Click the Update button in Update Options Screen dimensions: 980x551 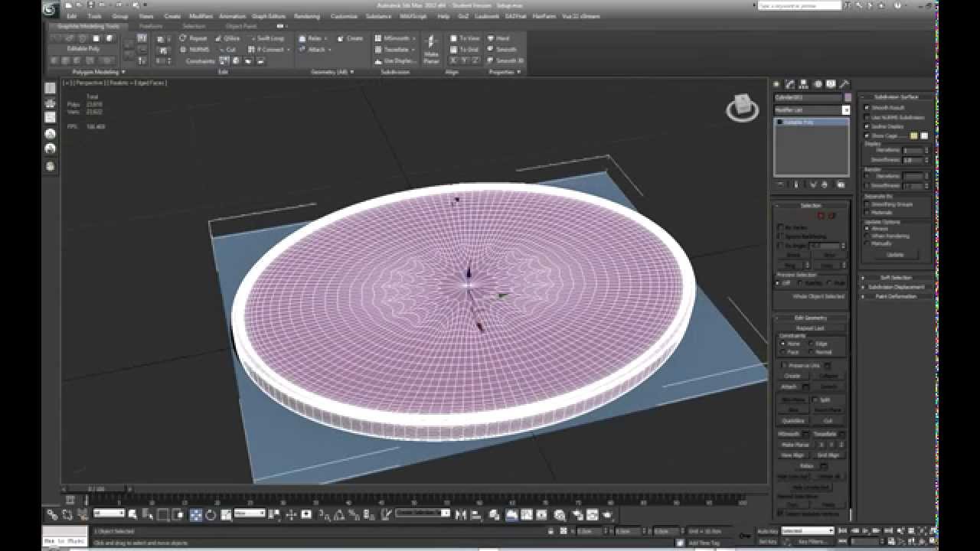pyautogui.click(x=895, y=254)
